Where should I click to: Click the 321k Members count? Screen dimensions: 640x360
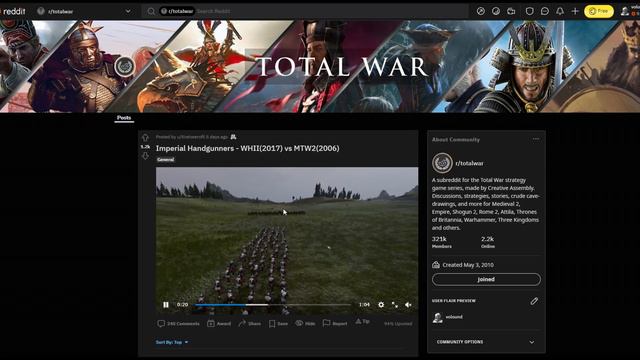click(x=442, y=242)
